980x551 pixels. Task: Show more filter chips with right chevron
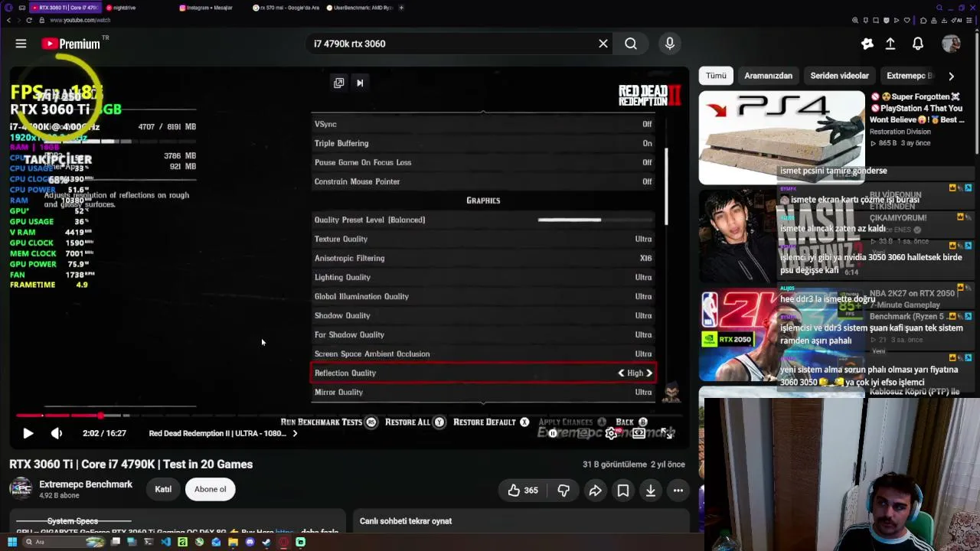coord(951,76)
